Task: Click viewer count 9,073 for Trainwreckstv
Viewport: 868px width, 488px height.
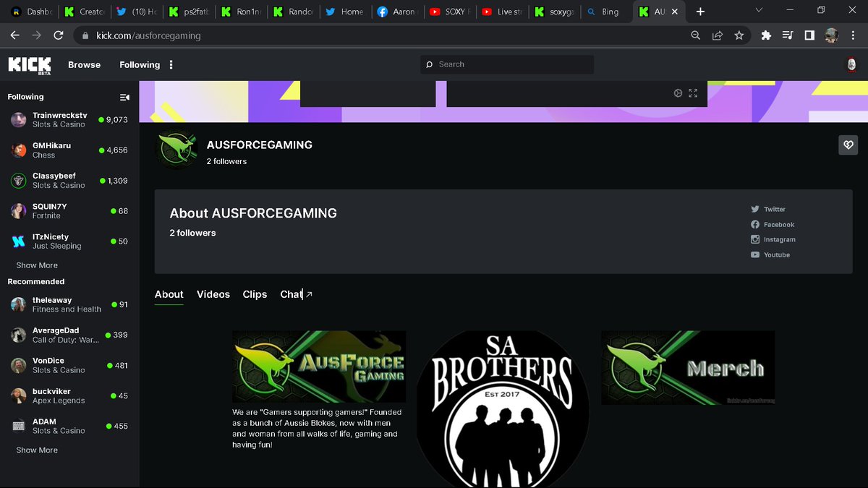Action: [116, 120]
